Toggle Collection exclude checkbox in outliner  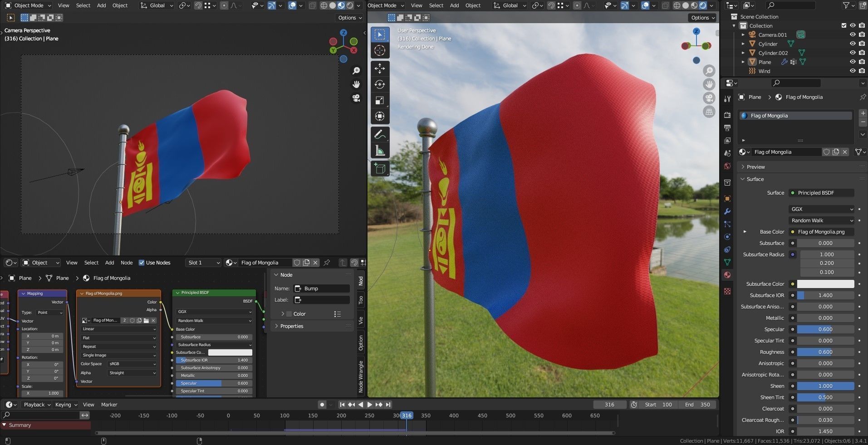[x=844, y=25]
